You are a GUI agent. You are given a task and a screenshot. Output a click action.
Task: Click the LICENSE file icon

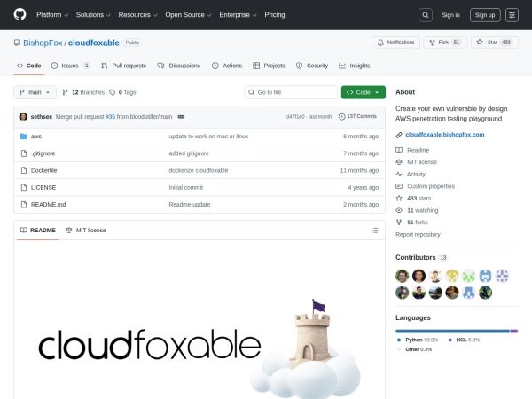[x=24, y=187]
